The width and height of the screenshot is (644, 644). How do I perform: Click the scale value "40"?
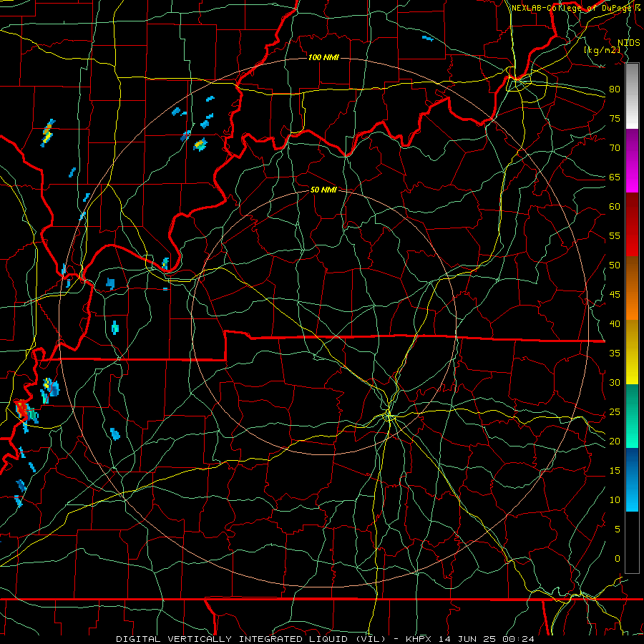[615, 323]
